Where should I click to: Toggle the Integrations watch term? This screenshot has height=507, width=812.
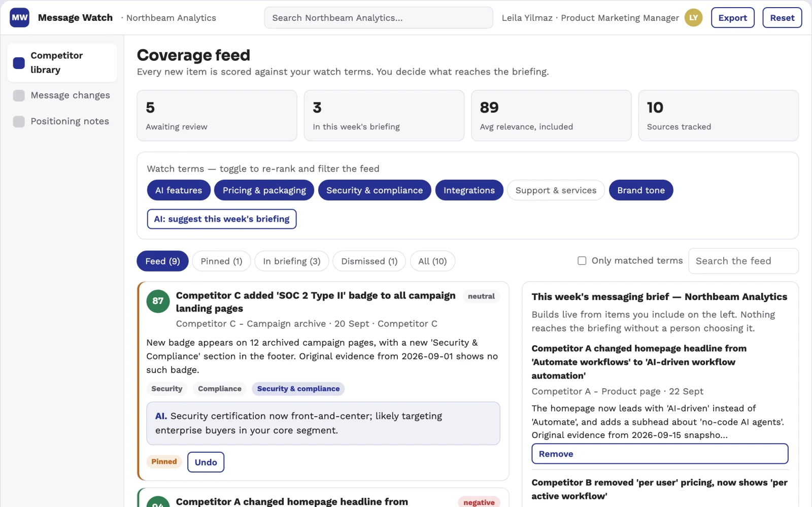(469, 190)
